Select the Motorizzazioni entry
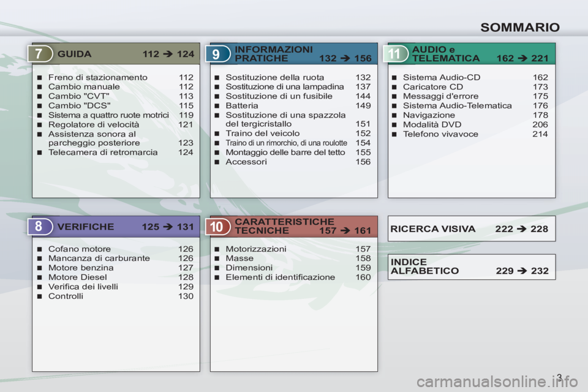The image size is (588, 392). point(255,249)
